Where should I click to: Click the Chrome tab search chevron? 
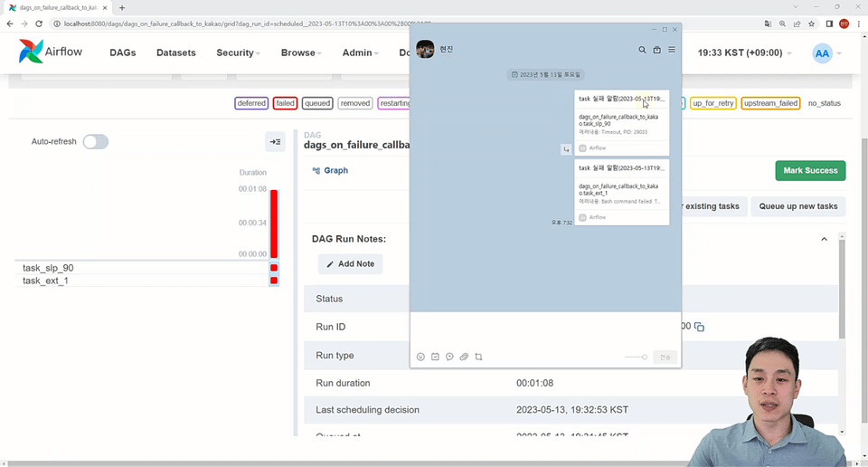pyautogui.click(x=796, y=7)
